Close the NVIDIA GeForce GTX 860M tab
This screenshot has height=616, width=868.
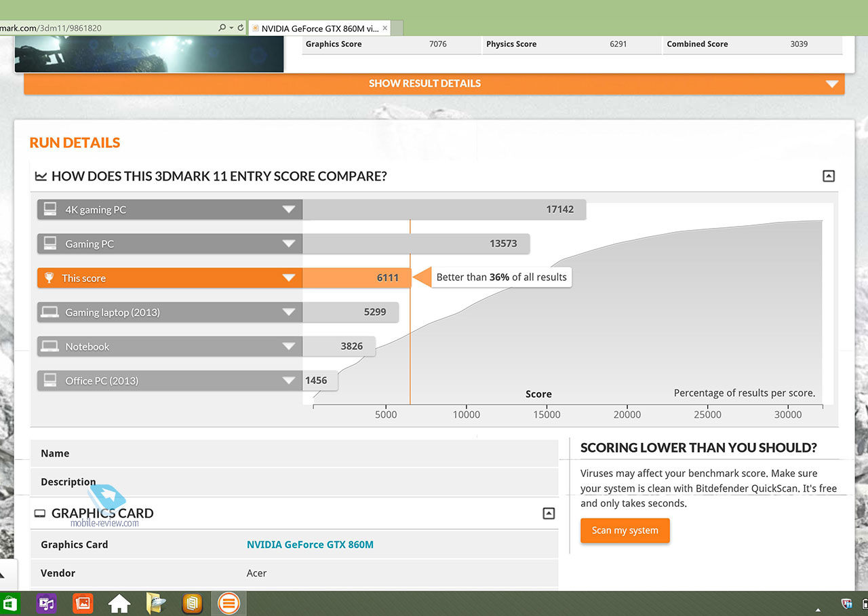(x=385, y=28)
